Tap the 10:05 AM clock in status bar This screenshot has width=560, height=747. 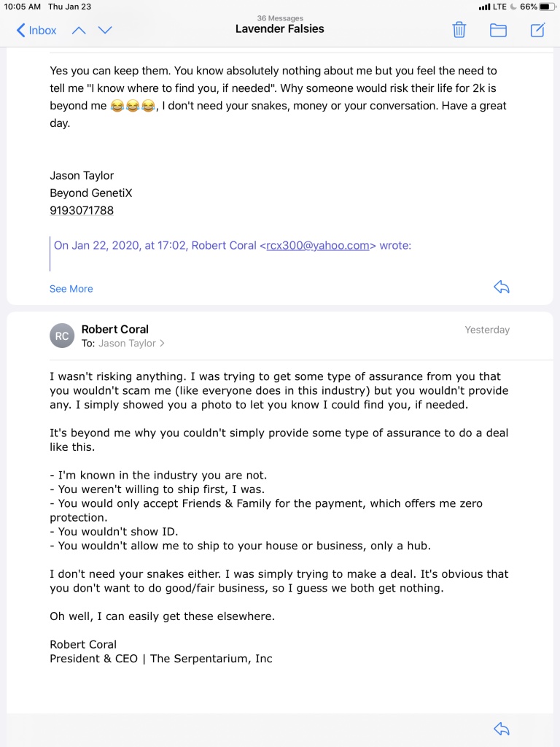[x=23, y=7]
